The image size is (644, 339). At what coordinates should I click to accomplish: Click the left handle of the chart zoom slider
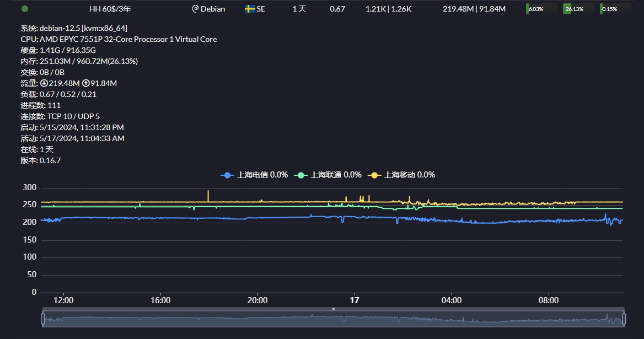click(x=42, y=319)
